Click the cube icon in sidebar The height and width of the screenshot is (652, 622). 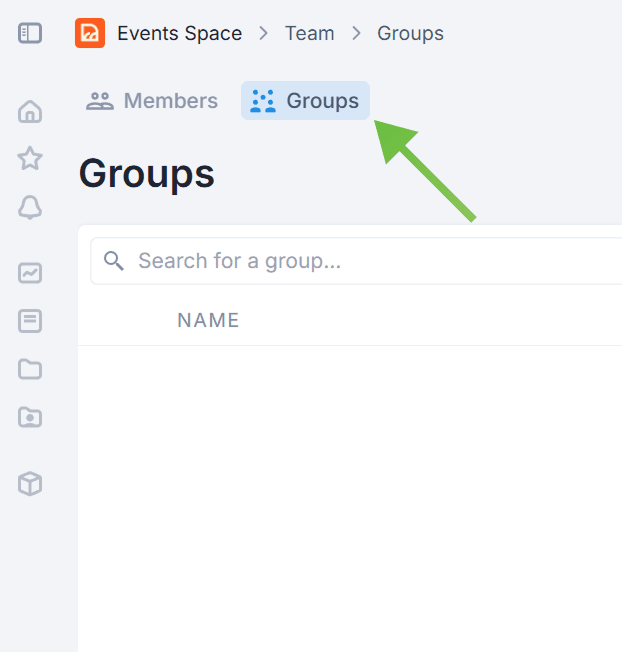click(x=30, y=484)
